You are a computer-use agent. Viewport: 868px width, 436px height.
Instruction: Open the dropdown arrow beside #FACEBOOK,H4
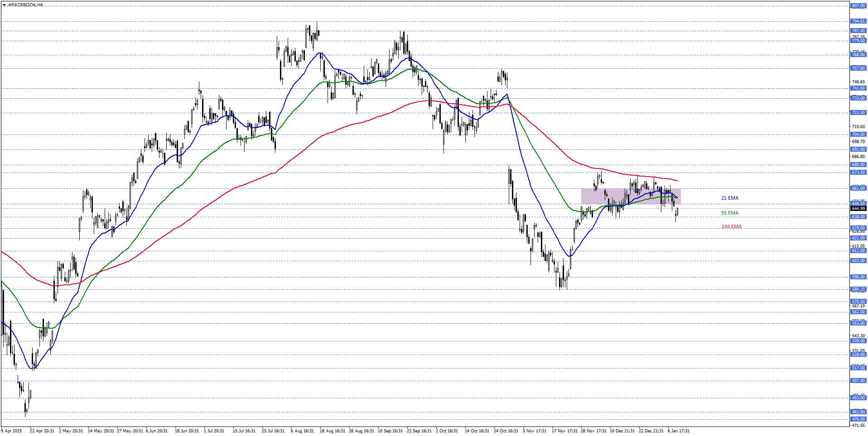[x=4, y=5]
